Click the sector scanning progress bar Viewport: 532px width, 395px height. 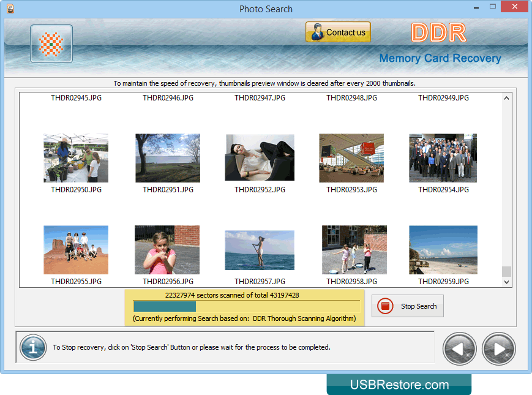(x=246, y=306)
